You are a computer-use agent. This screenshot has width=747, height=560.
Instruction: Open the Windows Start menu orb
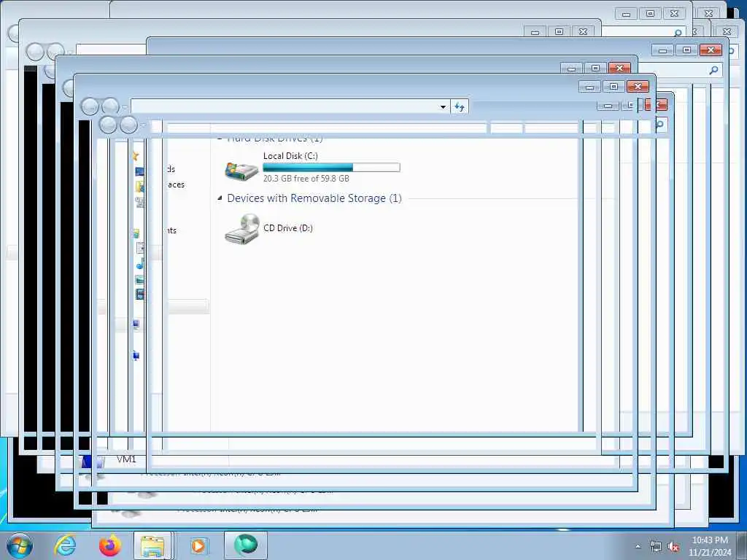[20, 545]
